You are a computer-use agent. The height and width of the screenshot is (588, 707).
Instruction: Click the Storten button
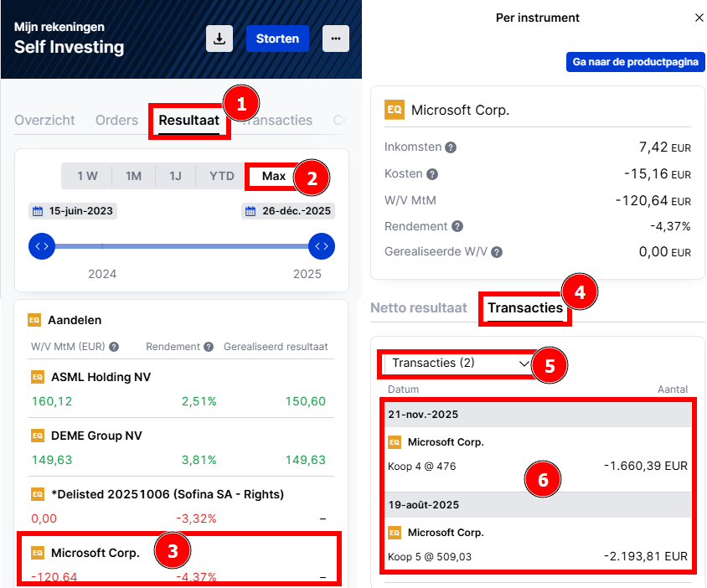pyautogui.click(x=277, y=39)
